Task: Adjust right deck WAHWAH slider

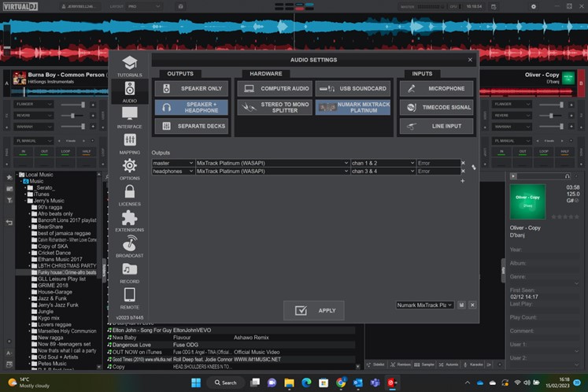Action: (551, 127)
